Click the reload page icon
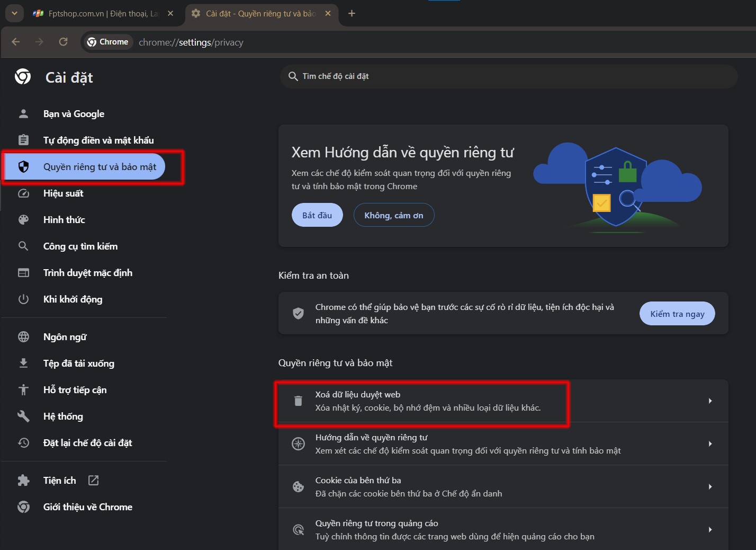This screenshot has height=550, width=756. click(x=64, y=42)
